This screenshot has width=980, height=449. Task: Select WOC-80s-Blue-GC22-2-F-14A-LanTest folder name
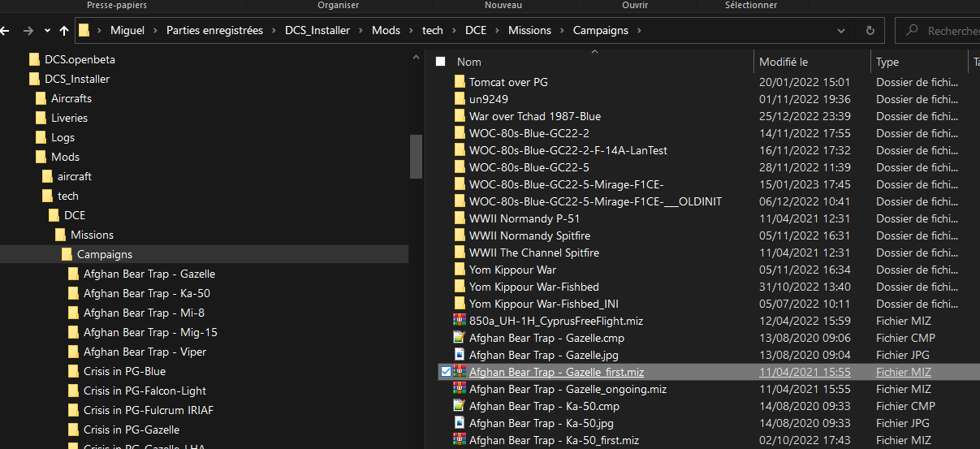click(568, 150)
